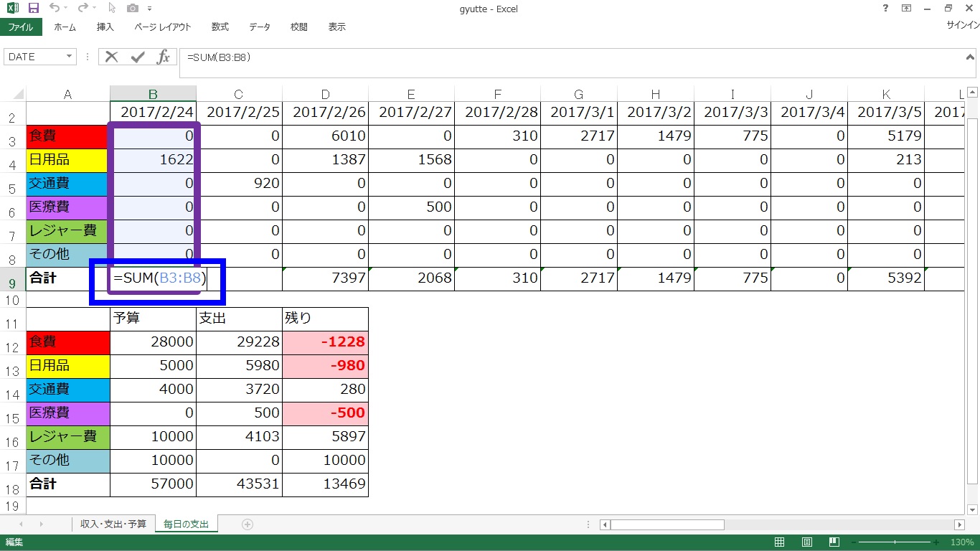Select the 2017/2/27 date cell

411,113
